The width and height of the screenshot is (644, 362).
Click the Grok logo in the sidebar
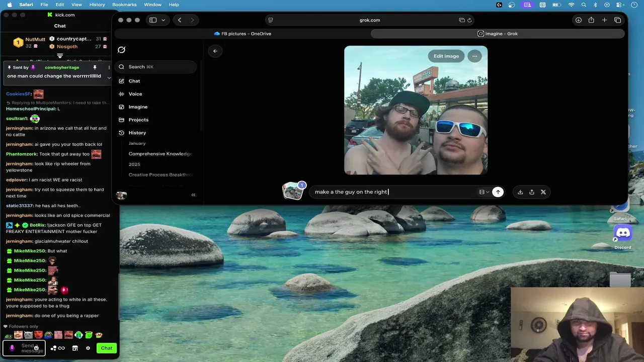coord(121,50)
